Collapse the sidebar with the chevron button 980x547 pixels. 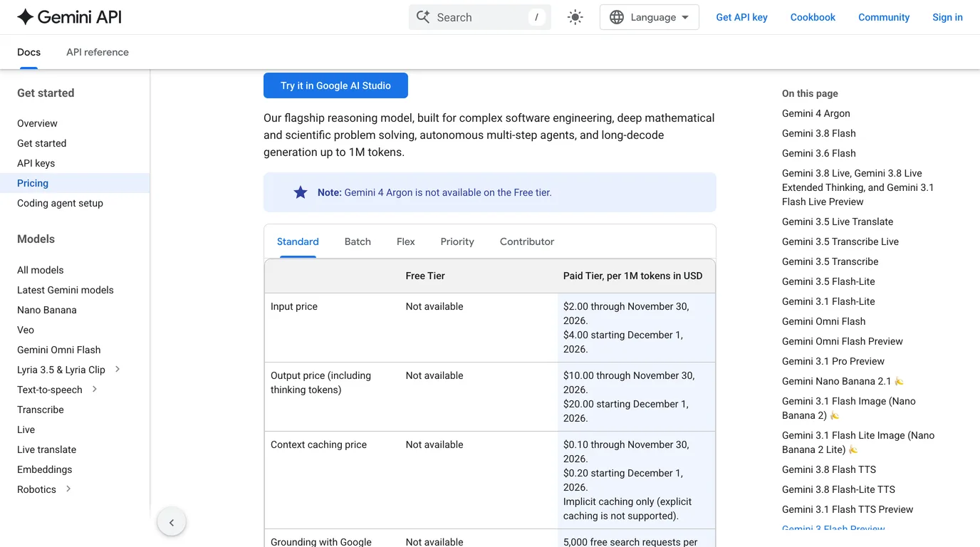point(172,522)
